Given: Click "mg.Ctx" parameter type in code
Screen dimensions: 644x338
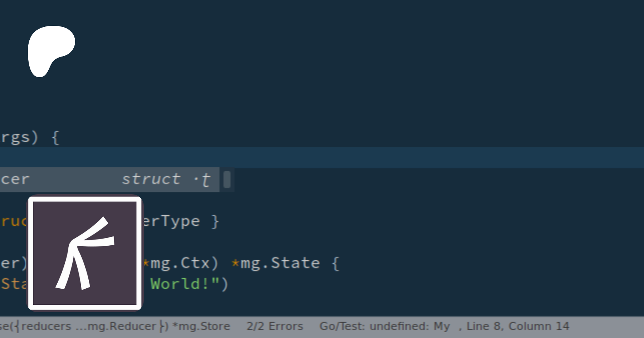Looking at the screenshot, I should [180, 263].
